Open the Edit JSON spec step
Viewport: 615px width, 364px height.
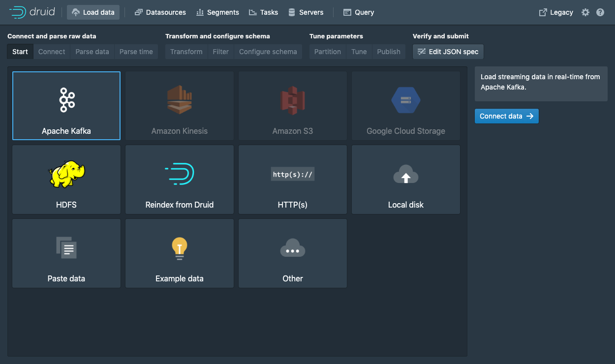(x=448, y=52)
